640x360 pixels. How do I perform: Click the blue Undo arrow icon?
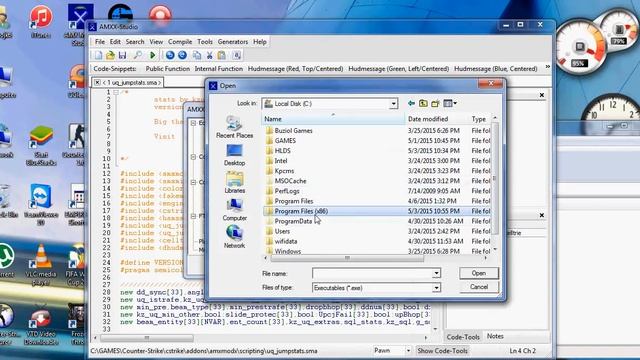[x=170, y=55]
